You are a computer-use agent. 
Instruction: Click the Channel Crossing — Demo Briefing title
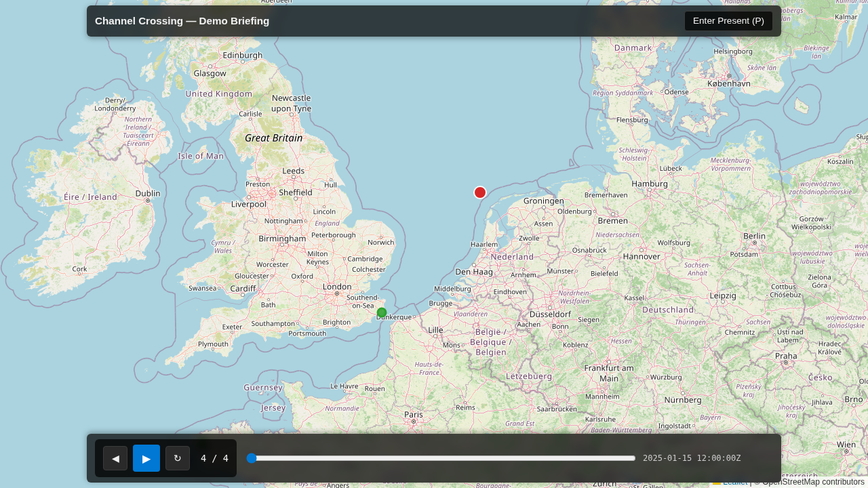pos(182,21)
